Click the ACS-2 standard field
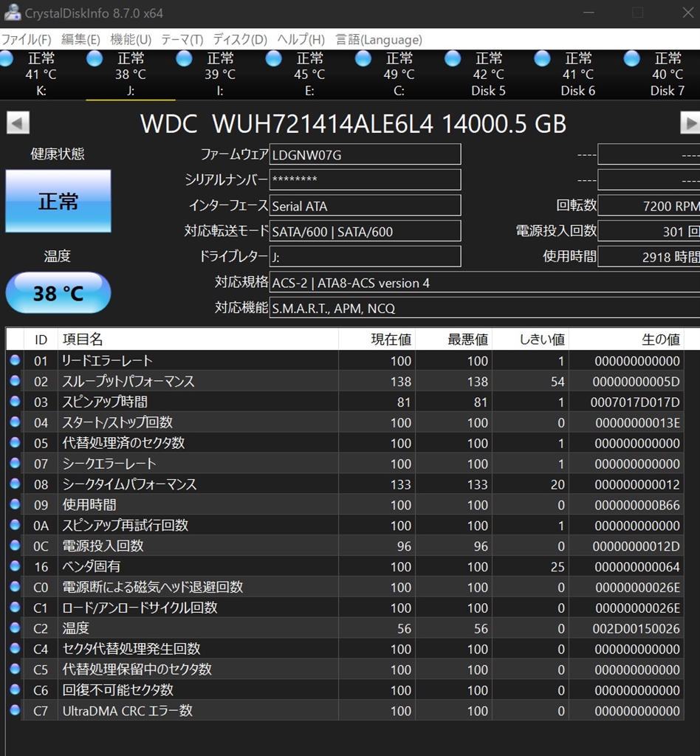Image resolution: width=700 pixels, height=756 pixels. click(484, 283)
